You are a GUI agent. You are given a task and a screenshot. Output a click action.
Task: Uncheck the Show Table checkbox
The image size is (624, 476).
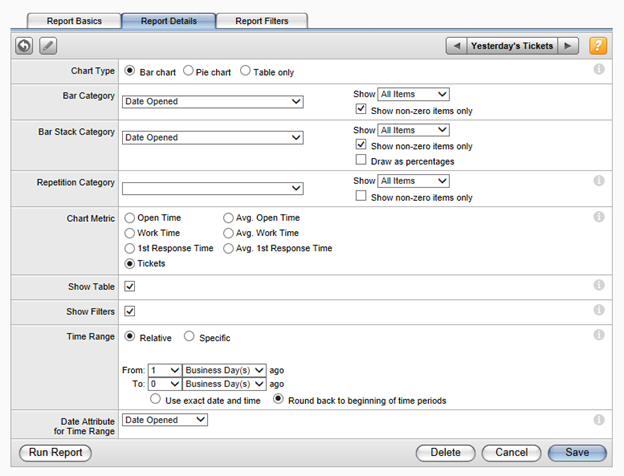coord(130,287)
